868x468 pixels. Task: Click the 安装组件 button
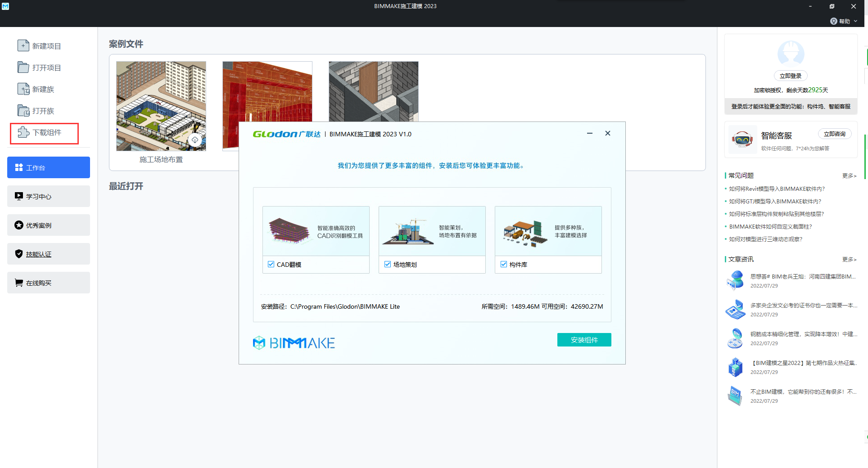[584, 340]
